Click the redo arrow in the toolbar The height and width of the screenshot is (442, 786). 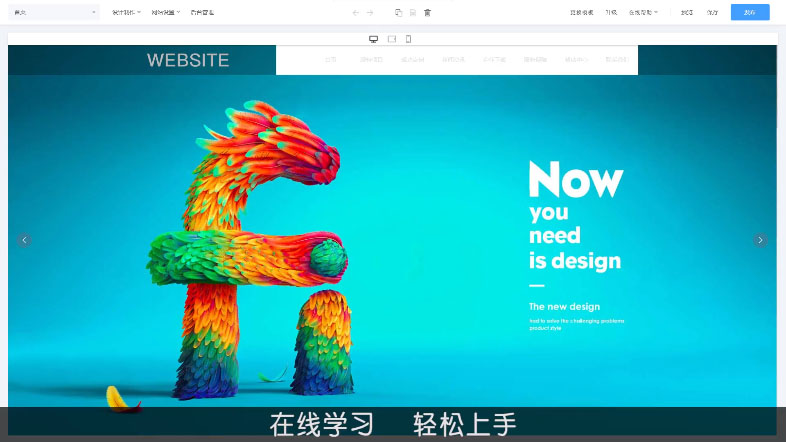370,13
